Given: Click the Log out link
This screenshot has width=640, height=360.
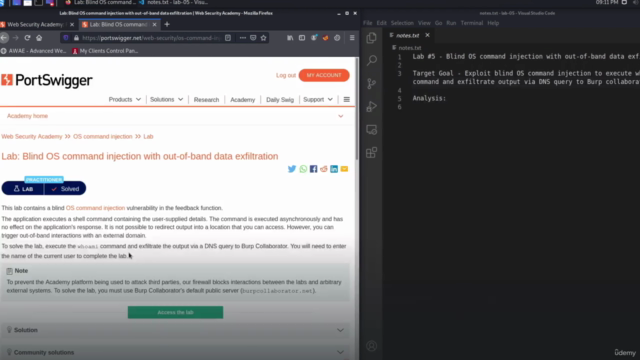Looking at the screenshot, I should tap(286, 76).
